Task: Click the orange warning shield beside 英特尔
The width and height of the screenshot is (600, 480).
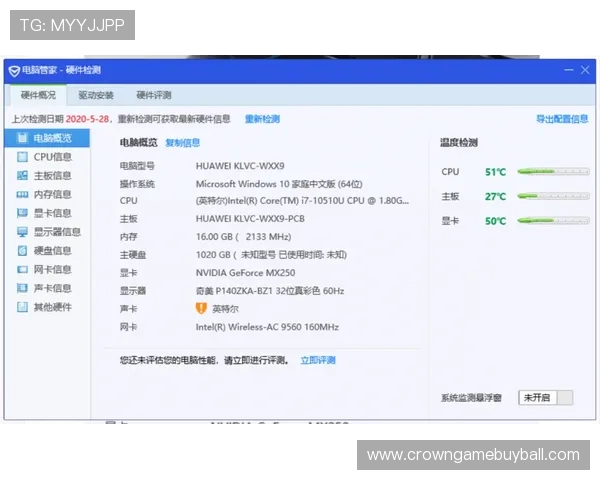Action: pyautogui.click(x=201, y=309)
